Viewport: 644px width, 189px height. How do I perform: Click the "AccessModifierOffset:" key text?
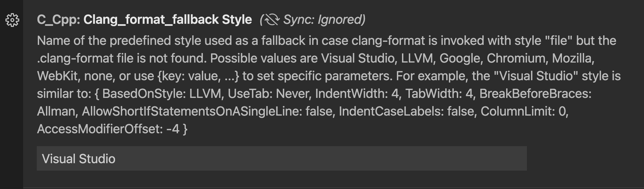point(100,129)
